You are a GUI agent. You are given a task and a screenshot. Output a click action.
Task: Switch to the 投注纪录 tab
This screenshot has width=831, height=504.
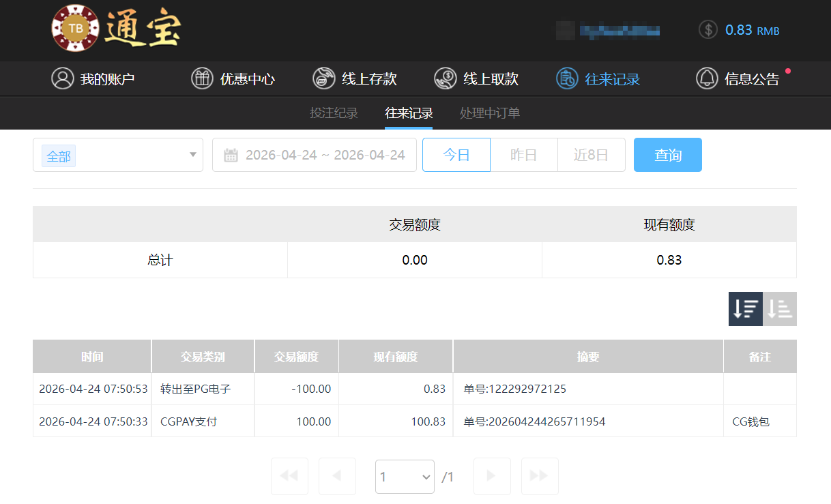pyautogui.click(x=334, y=113)
